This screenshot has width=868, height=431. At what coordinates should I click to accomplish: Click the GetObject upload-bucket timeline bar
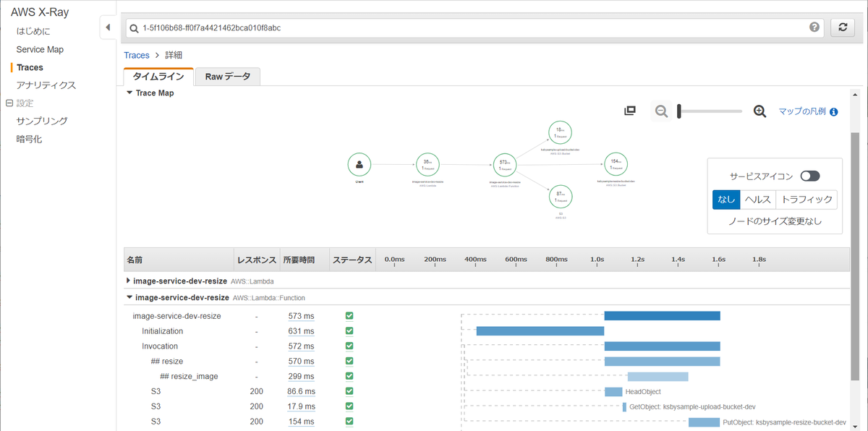point(624,406)
